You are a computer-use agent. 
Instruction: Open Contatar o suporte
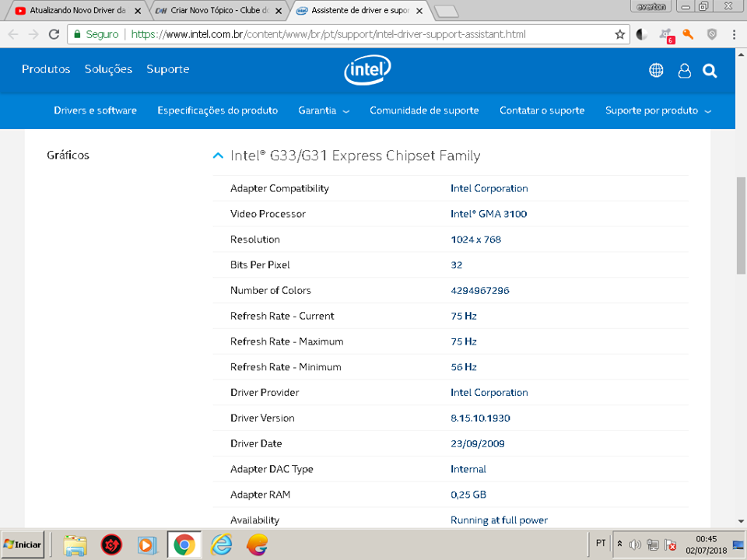click(x=542, y=110)
